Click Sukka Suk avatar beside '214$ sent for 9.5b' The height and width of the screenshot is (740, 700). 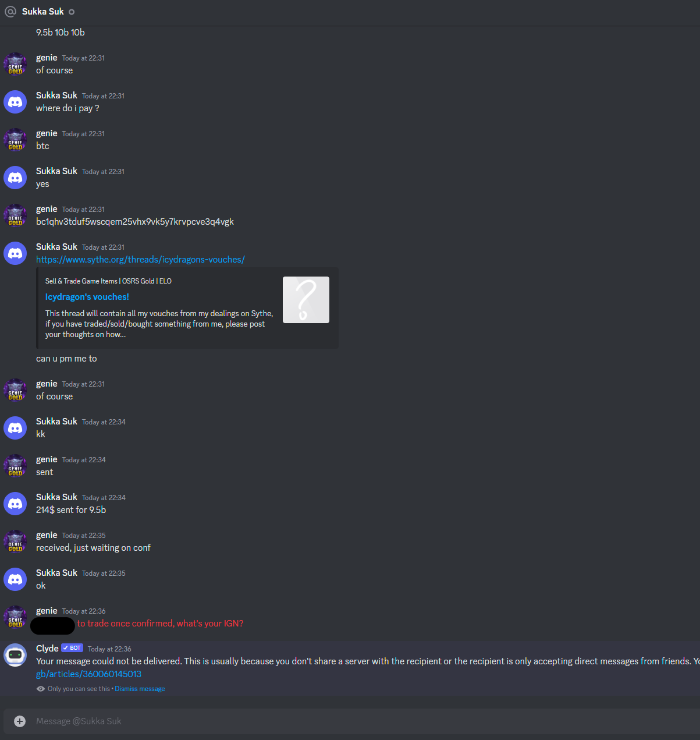coord(15,504)
